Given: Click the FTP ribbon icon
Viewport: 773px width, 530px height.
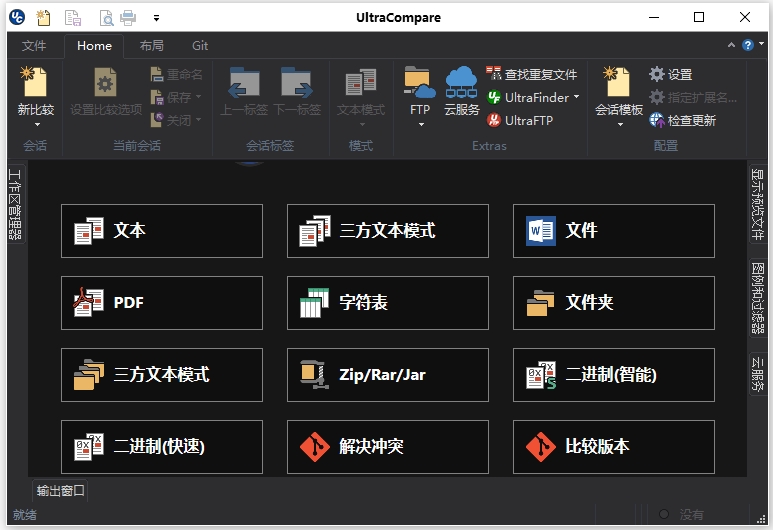Looking at the screenshot, I should click(x=420, y=82).
